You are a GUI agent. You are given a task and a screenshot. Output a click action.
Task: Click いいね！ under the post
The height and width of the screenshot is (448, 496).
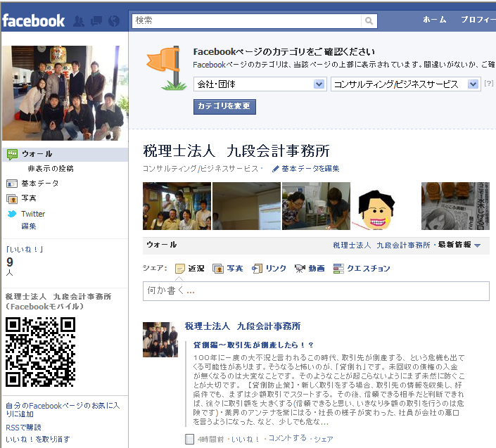245,440
